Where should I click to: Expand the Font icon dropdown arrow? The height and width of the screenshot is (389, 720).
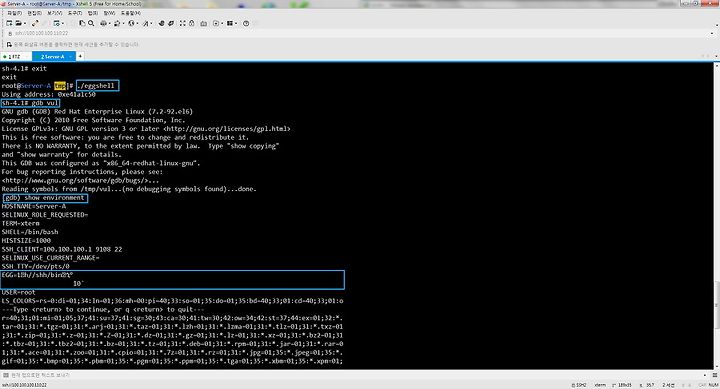(x=152, y=23)
